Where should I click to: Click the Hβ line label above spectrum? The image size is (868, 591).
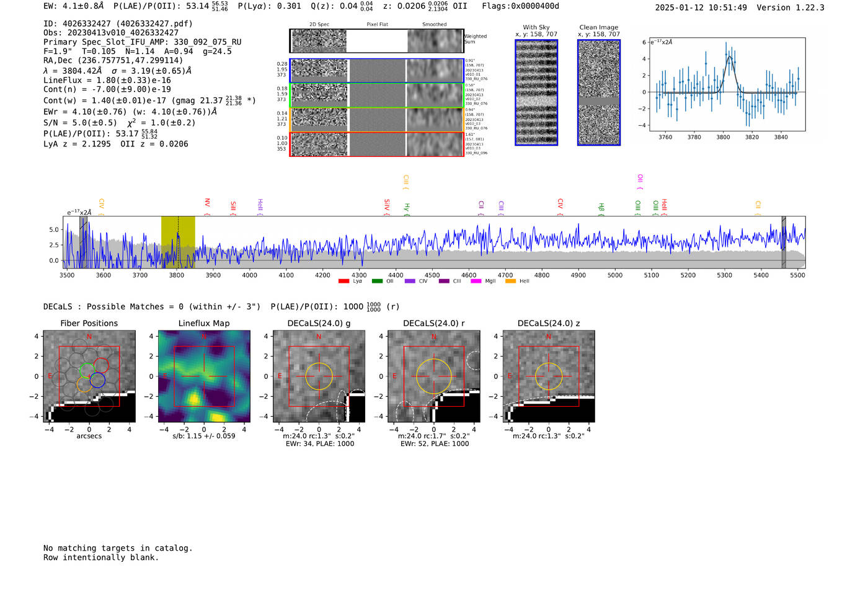pyautogui.click(x=601, y=209)
